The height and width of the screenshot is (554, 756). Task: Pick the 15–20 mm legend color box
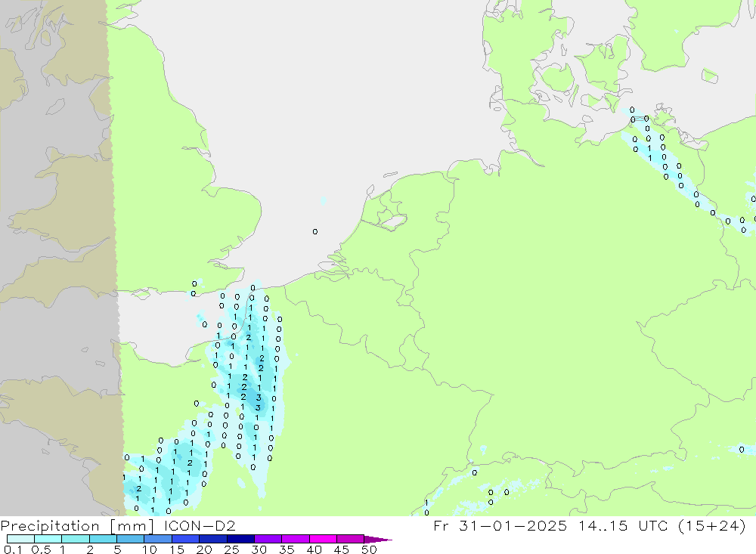pos(186,539)
